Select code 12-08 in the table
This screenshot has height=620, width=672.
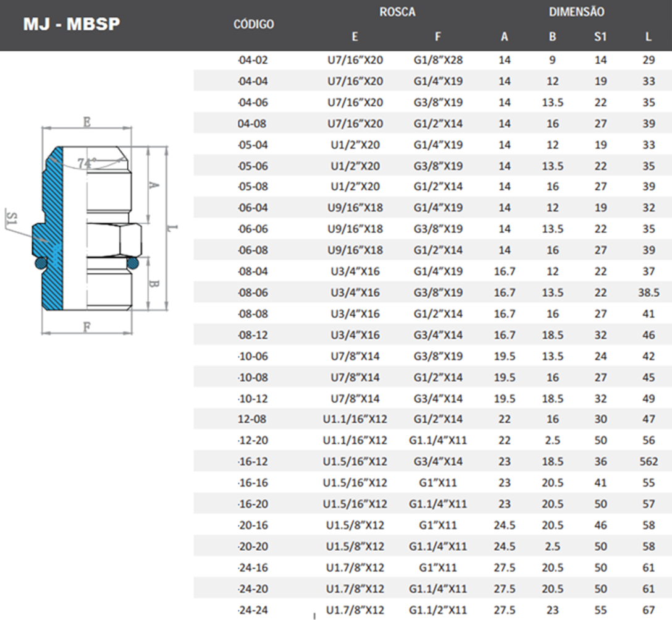(x=252, y=419)
